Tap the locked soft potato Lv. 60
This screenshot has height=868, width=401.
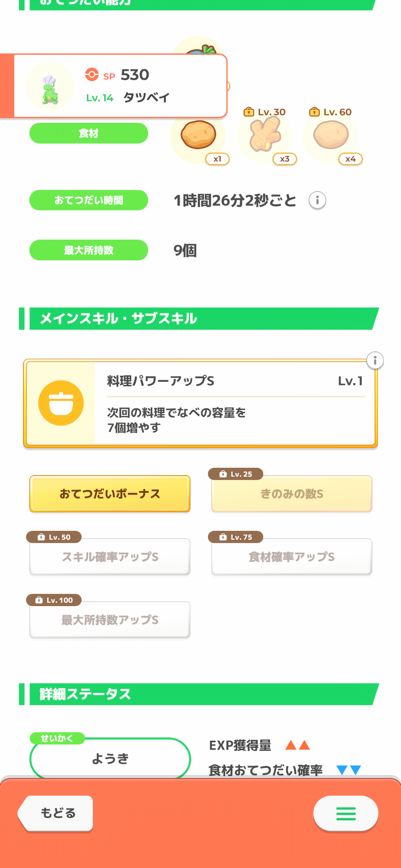click(331, 135)
